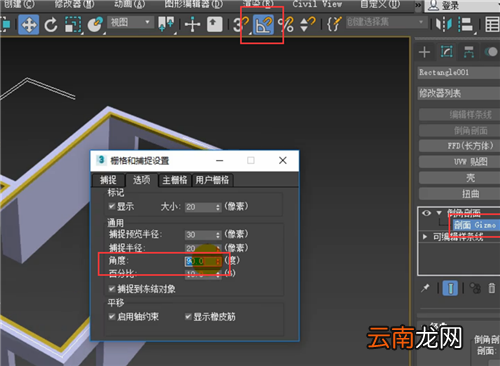Open the 修改器列表 dropdown
The height and width of the screenshot is (366, 500).
pyautogui.click(x=459, y=93)
